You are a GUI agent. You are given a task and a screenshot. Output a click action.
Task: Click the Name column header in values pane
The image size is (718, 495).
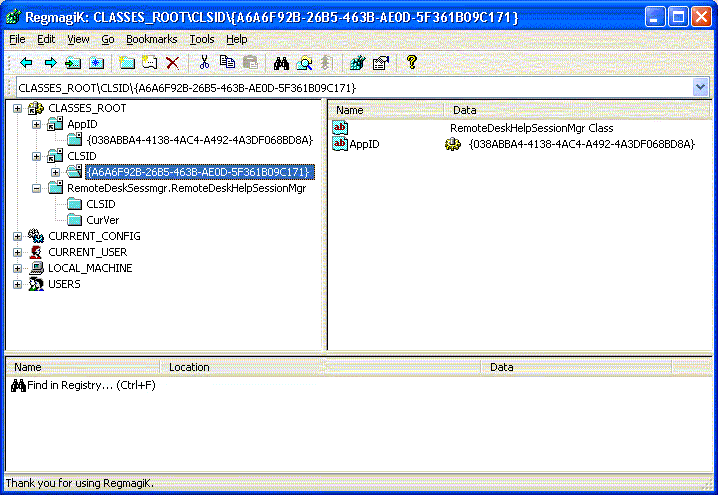click(x=386, y=110)
